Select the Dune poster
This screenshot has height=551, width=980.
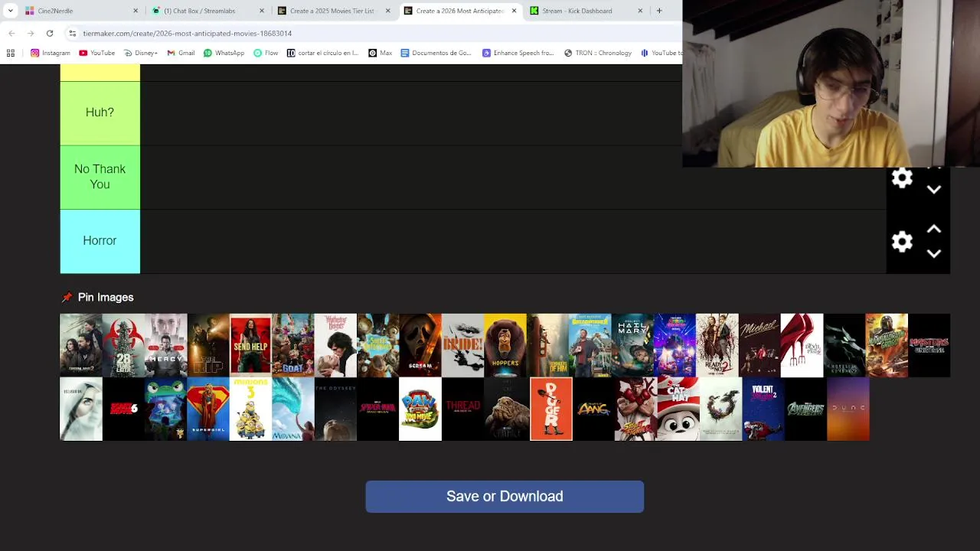(848, 409)
